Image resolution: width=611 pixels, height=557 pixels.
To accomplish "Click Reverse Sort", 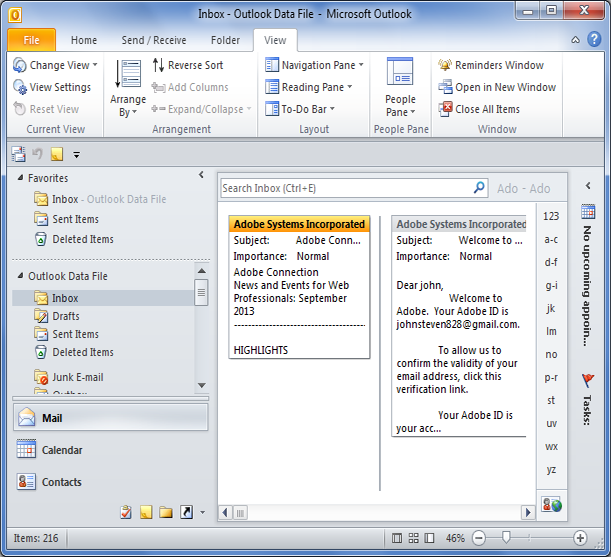I will coord(188,65).
